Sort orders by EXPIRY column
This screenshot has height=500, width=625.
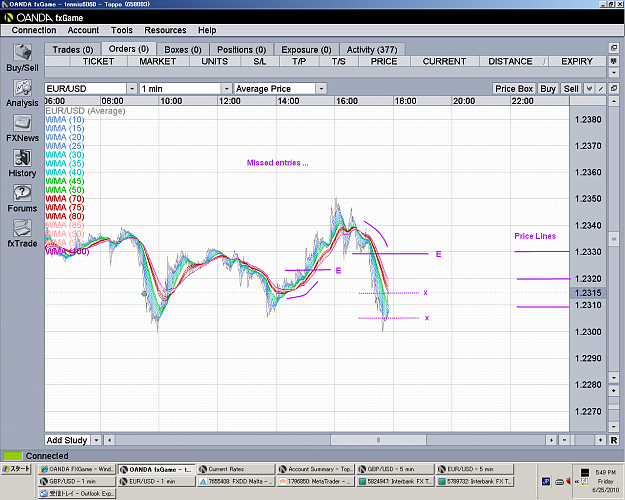point(577,61)
